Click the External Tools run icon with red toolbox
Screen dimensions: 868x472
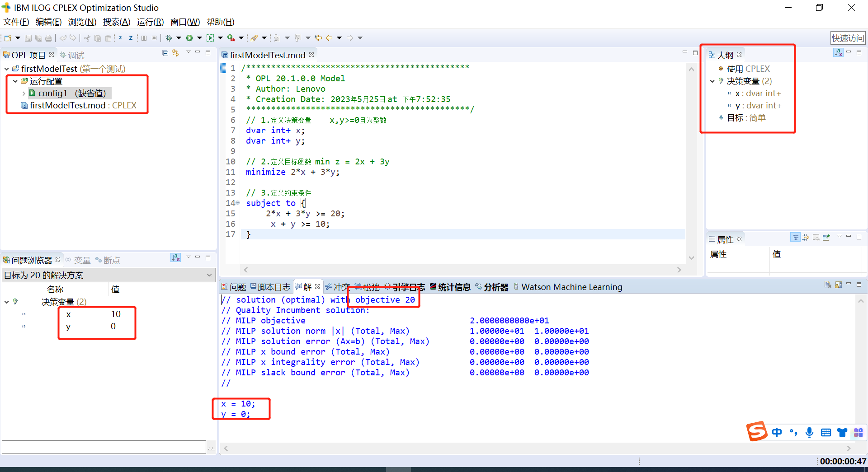tap(231, 38)
